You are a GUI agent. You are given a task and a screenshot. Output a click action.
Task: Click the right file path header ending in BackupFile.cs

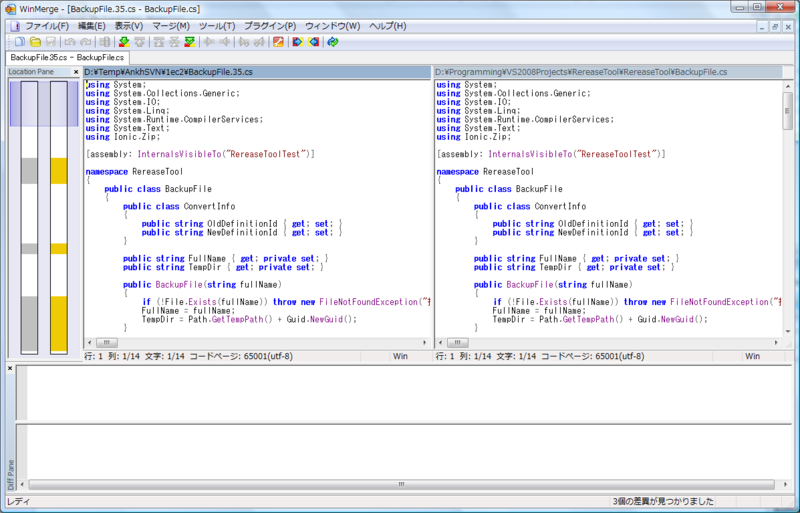608,72
